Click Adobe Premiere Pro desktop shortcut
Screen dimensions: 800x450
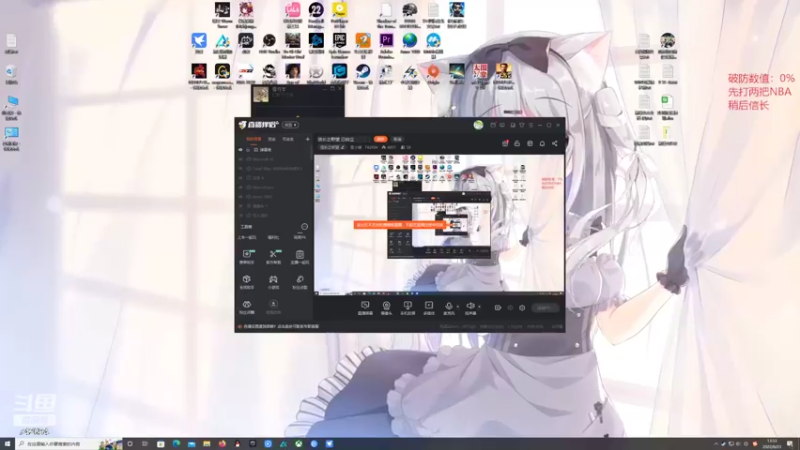[386, 45]
